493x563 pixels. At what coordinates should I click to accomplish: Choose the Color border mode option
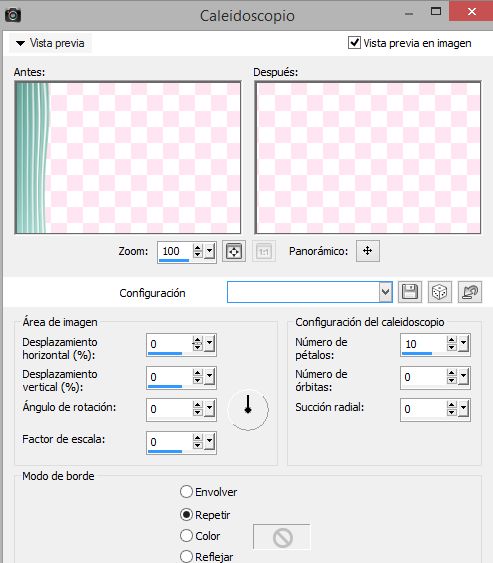pos(186,535)
